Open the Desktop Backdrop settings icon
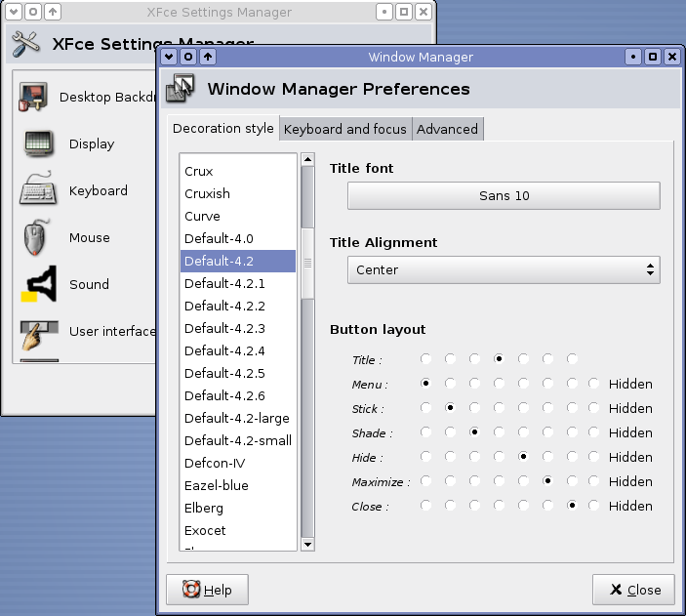This screenshot has width=686, height=616. pos(36,98)
